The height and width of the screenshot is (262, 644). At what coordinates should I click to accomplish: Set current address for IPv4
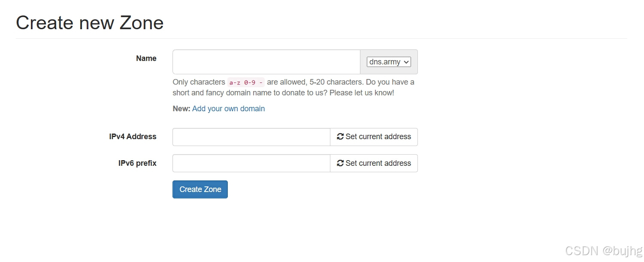click(x=374, y=137)
